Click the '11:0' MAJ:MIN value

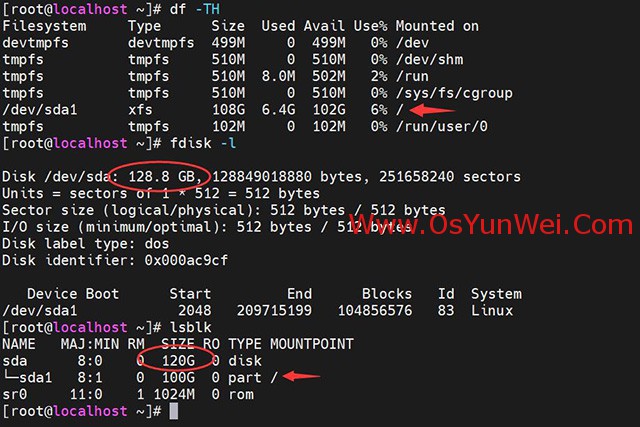tap(86, 394)
